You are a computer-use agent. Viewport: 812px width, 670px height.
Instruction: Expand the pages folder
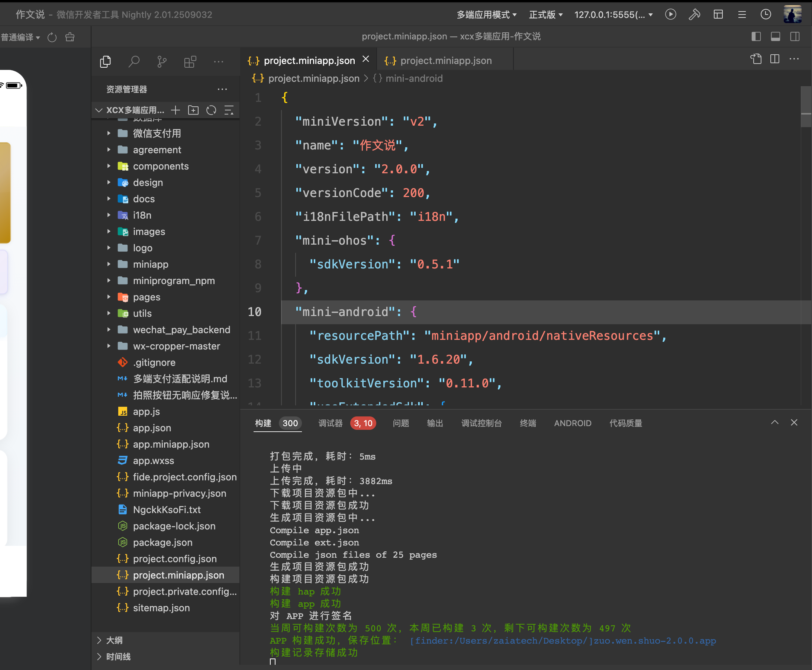(x=146, y=297)
